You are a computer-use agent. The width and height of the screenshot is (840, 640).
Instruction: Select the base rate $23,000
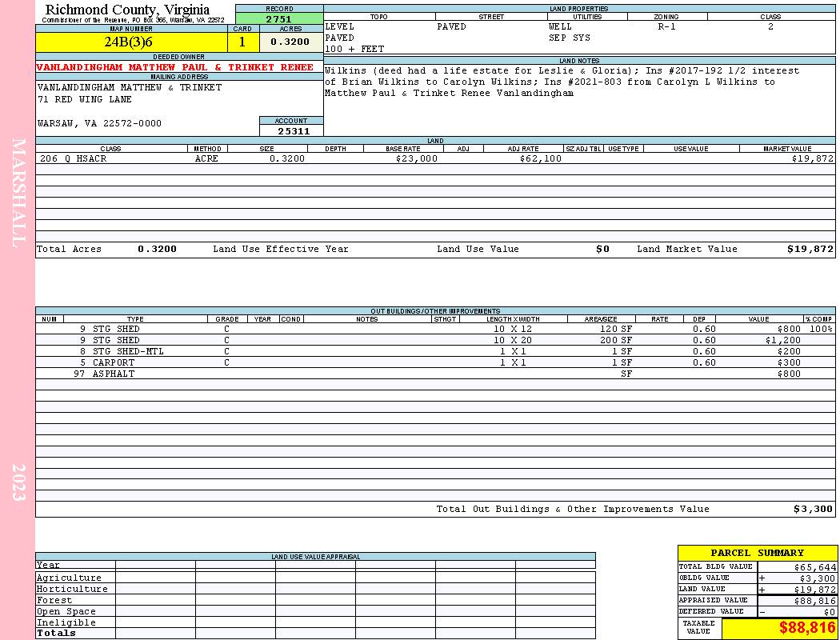416,159
